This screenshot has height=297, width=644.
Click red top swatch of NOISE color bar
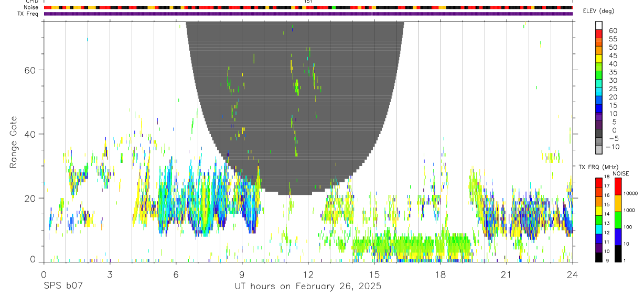click(618, 186)
